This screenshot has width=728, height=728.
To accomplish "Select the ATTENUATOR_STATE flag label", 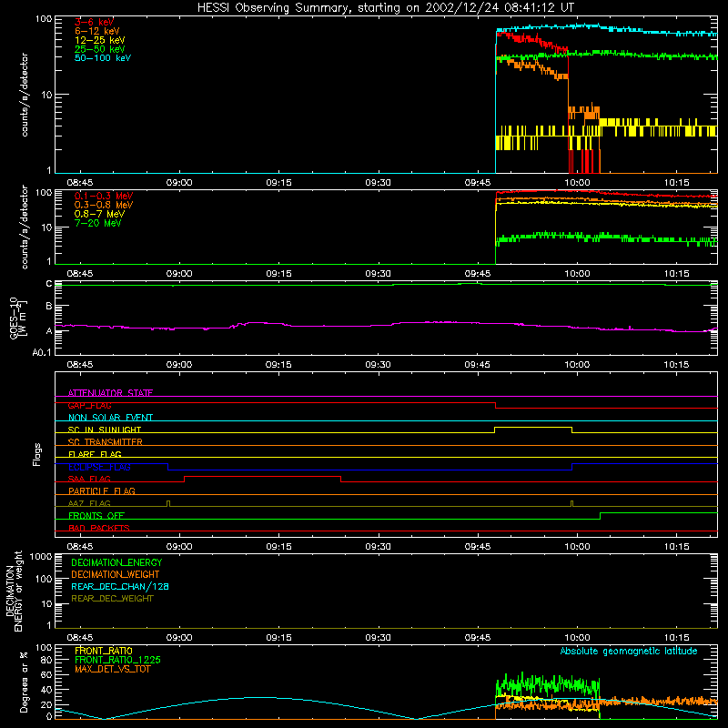I will pos(110,393).
